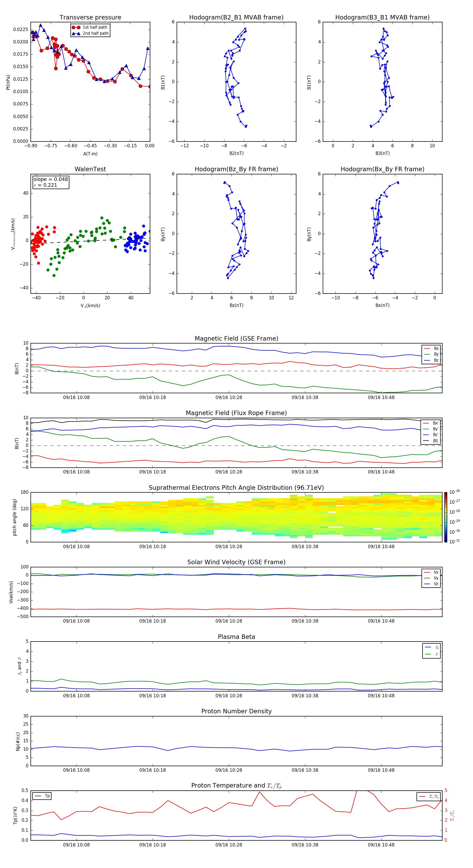Click the 'pitch angle (deg)' axis label
The image size is (473, 868).
14,517
